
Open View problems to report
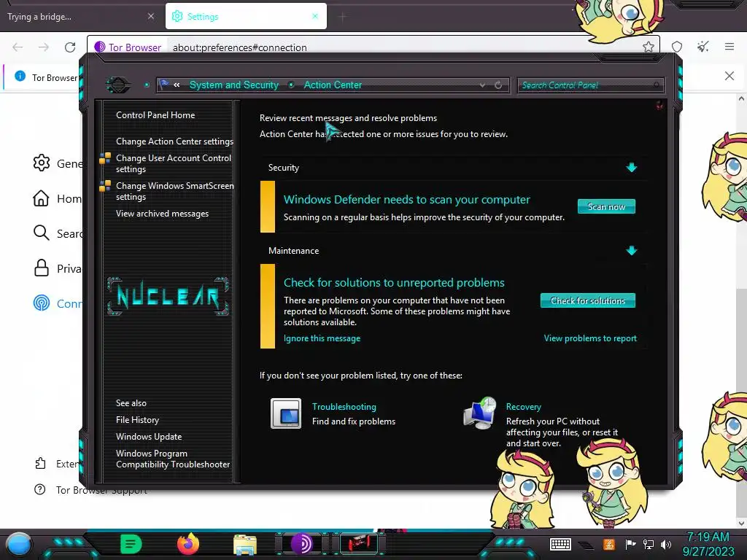(590, 338)
